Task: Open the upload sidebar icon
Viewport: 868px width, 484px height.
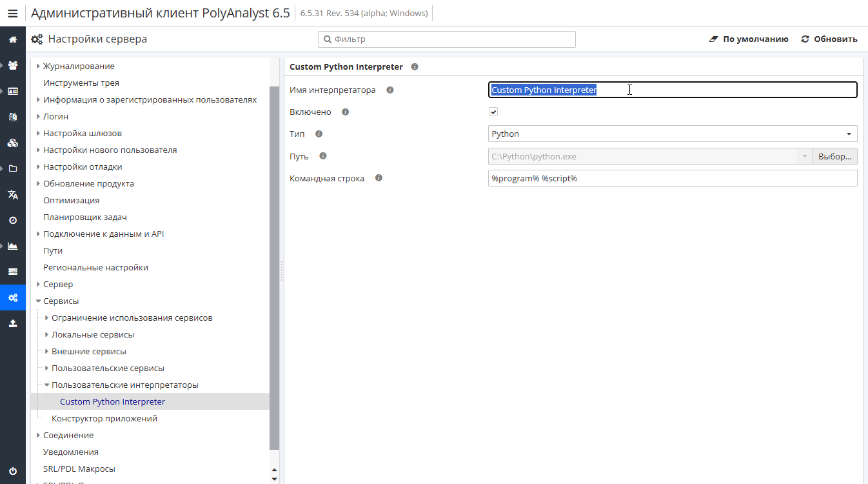Action: point(13,323)
